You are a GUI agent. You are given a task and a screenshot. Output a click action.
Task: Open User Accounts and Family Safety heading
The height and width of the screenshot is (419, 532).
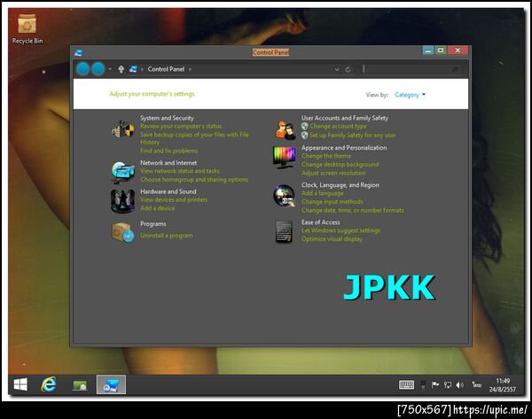(345, 118)
